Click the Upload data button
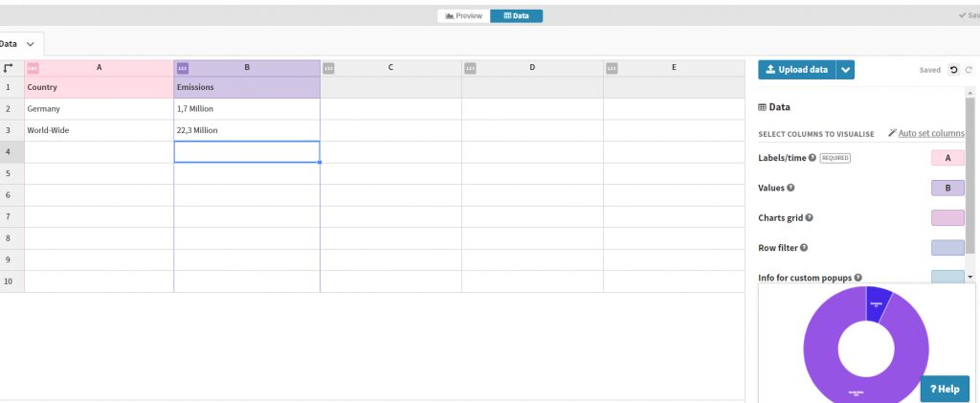Screen dimensions: 980x403 point(797,70)
